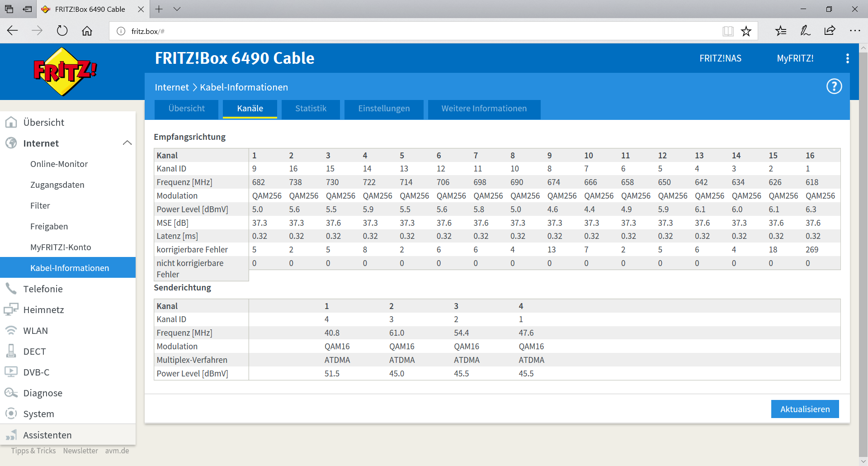Click the browser home icon
868x466 pixels.
(87, 31)
